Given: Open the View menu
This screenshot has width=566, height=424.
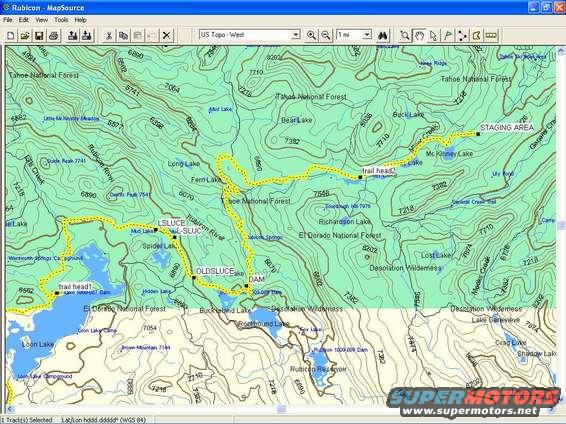Looking at the screenshot, I should tap(42, 20).
